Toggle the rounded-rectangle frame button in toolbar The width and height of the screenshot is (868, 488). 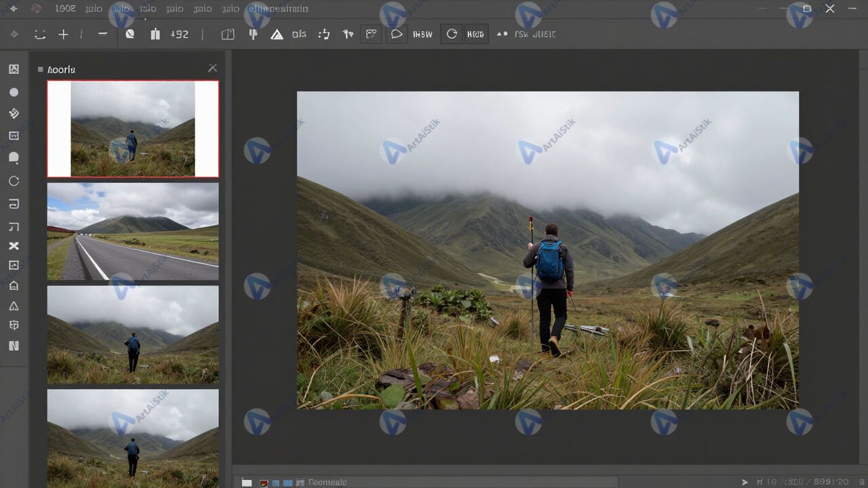pos(370,34)
